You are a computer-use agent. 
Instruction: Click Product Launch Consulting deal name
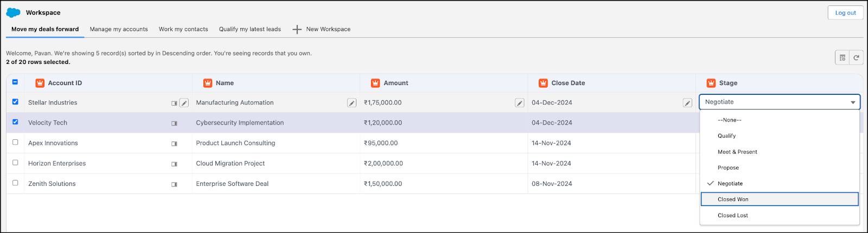point(235,143)
